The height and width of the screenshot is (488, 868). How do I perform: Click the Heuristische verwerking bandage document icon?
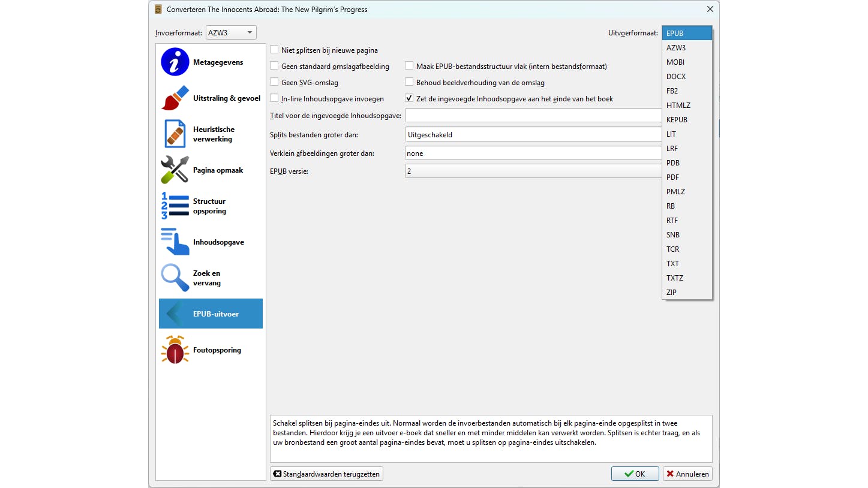pos(175,134)
